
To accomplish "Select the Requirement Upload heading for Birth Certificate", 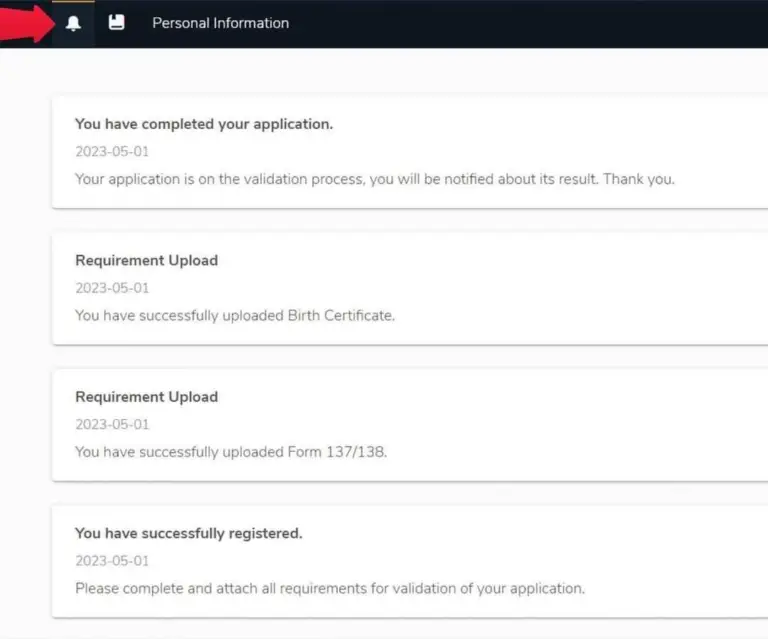I will [x=146, y=260].
